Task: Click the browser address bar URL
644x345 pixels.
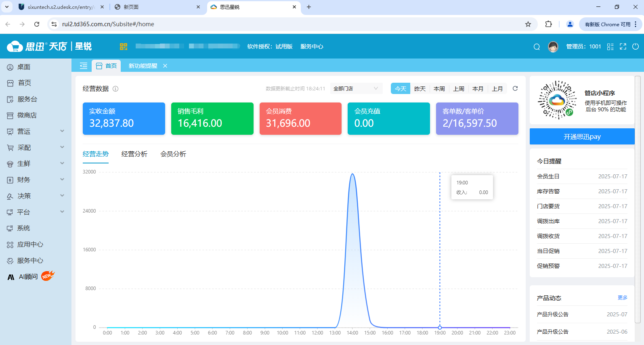Action: (x=108, y=24)
